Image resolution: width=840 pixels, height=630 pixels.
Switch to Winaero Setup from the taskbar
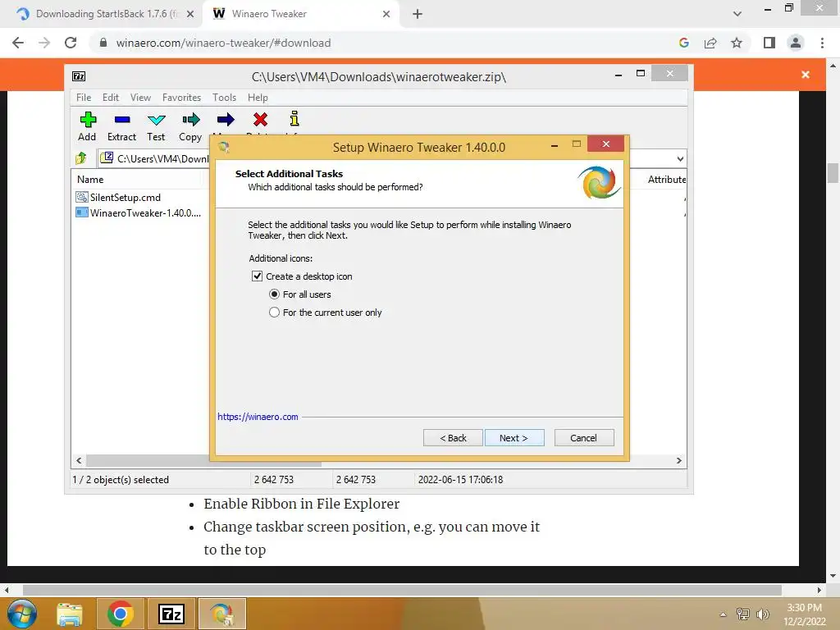point(222,614)
